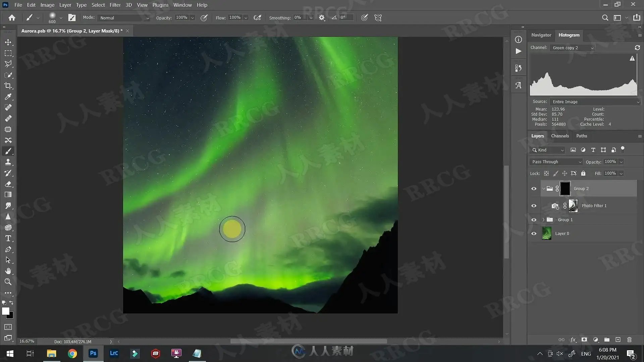Open the Actions play panel icon
This screenshot has width=644, height=362.
[x=519, y=51]
